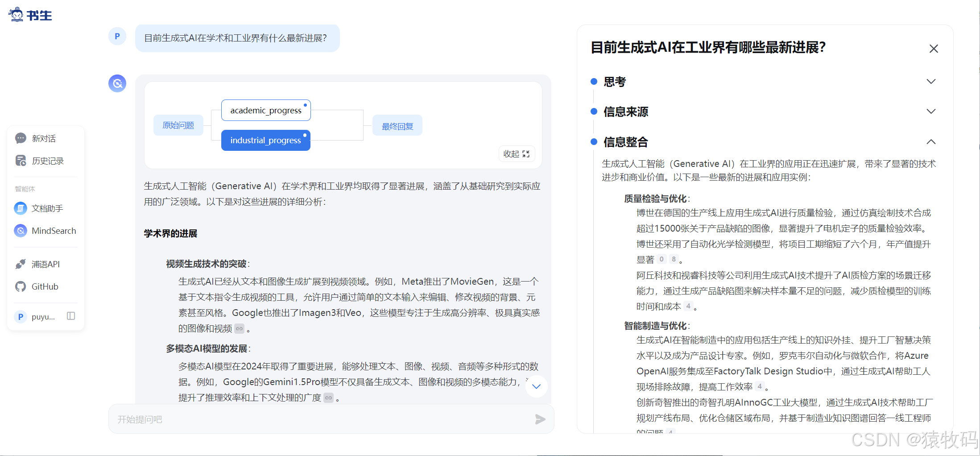
Task: Open 新对话 menu item
Action: coord(44,139)
